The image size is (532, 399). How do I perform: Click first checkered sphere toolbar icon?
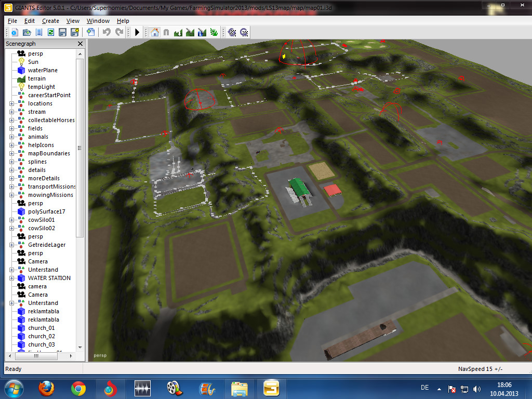tap(232, 33)
